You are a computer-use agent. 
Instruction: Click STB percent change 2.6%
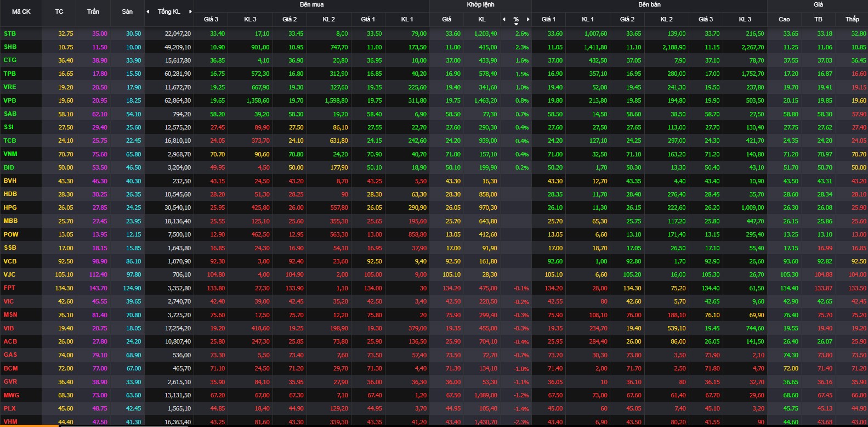click(x=522, y=33)
